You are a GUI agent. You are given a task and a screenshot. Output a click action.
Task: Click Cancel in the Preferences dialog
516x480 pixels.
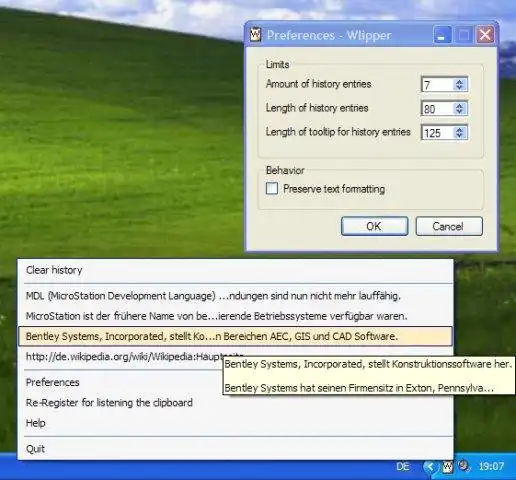[x=449, y=226]
